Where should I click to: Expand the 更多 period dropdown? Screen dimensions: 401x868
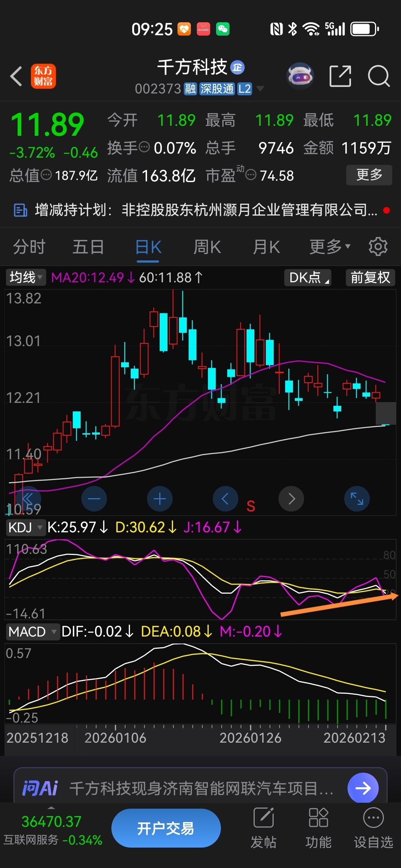pyautogui.click(x=330, y=247)
